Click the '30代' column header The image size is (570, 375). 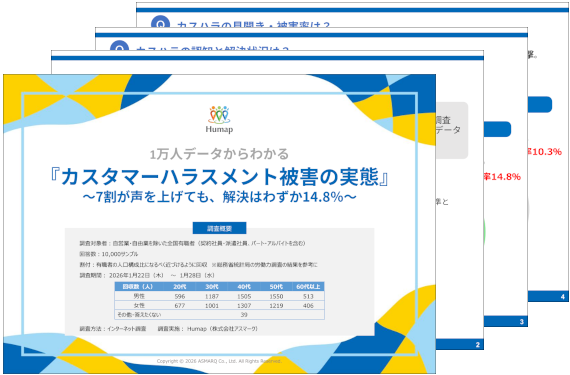pyautogui.click(x=212, y=287)
